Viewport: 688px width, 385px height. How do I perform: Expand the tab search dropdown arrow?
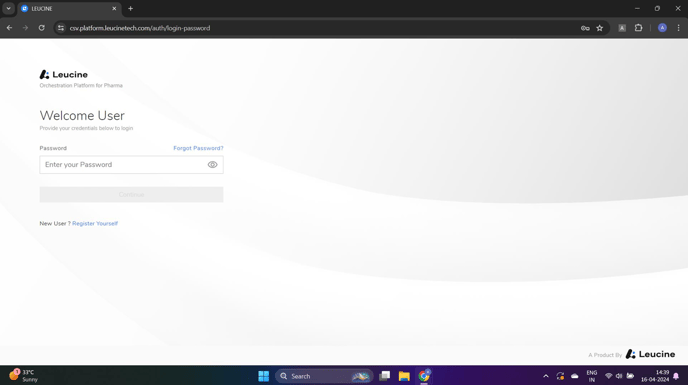coord(8,8)
